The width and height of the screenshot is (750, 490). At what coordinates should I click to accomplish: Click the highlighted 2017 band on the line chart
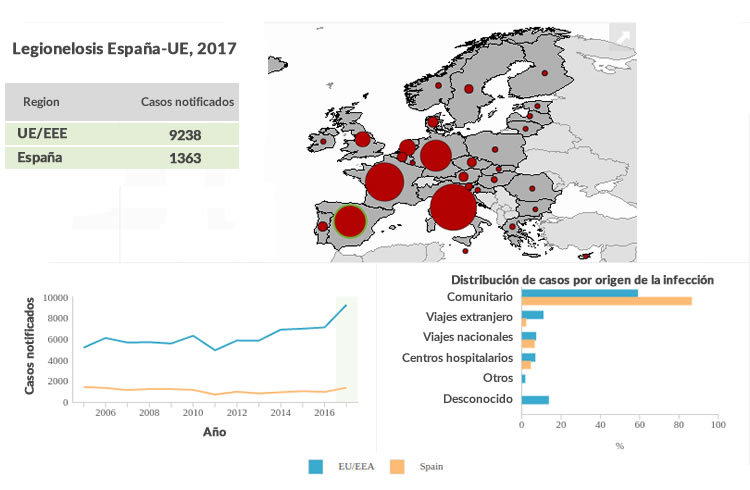[x=346, y=350]
